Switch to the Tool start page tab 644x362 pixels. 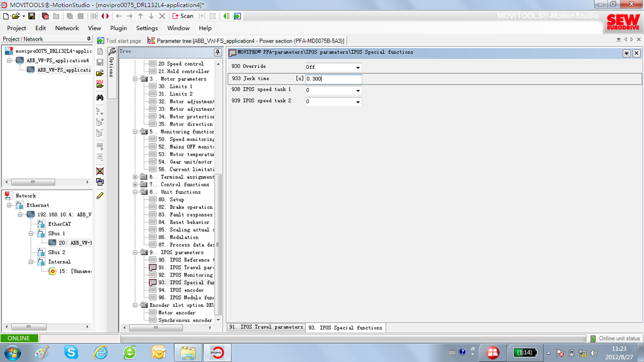click(120, 41)
